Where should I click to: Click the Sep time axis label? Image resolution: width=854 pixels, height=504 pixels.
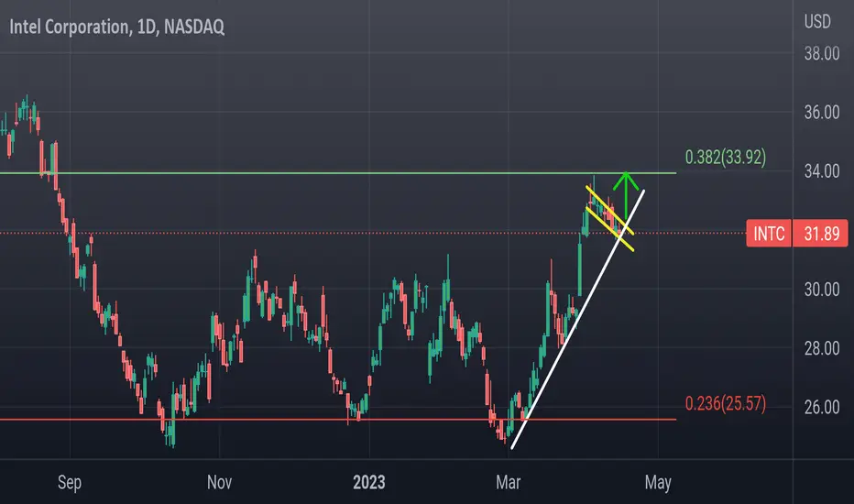(70, 482)
